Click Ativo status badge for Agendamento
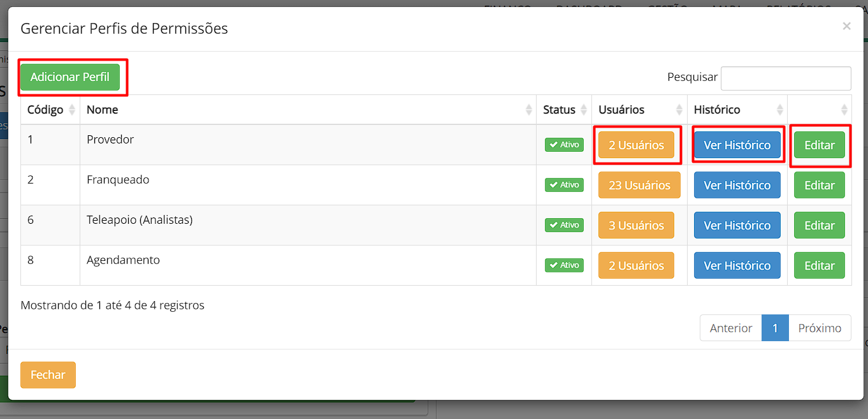The width and height of the screenshot is (868, 419). pyautogui.click(x=564, y=265)
